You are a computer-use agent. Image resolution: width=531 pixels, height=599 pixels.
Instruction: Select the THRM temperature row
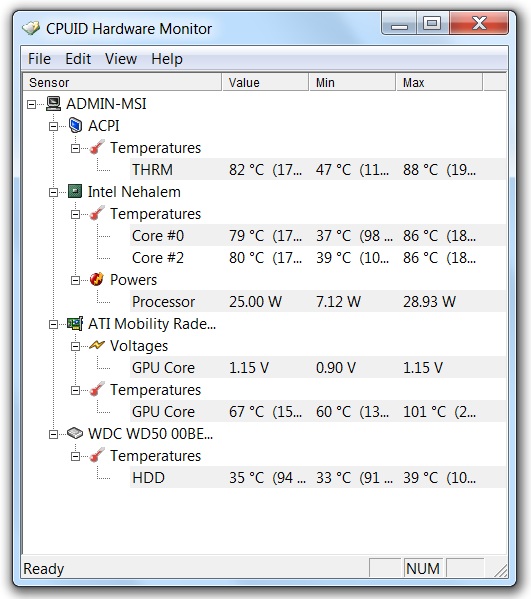pos(318,170)
